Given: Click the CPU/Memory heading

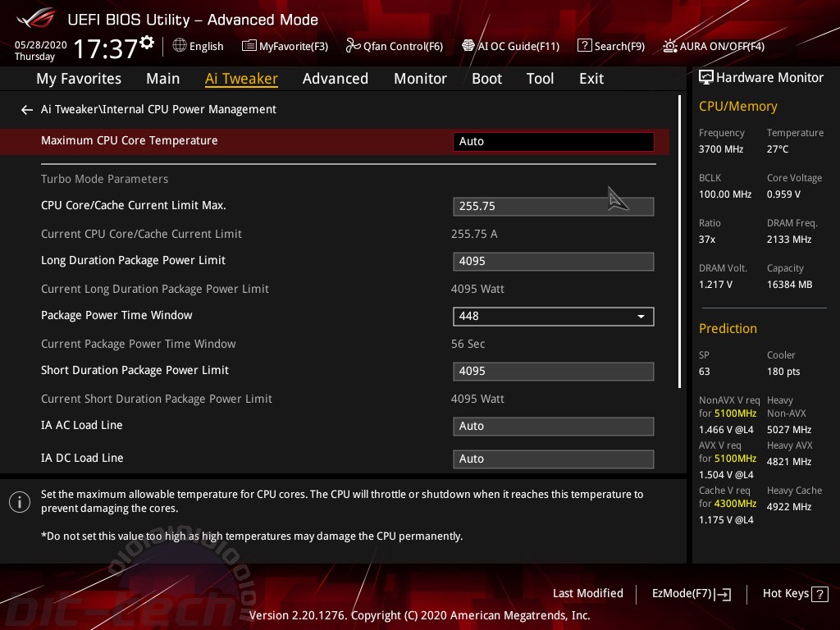Looking at the screenshot, I should 737,107.
